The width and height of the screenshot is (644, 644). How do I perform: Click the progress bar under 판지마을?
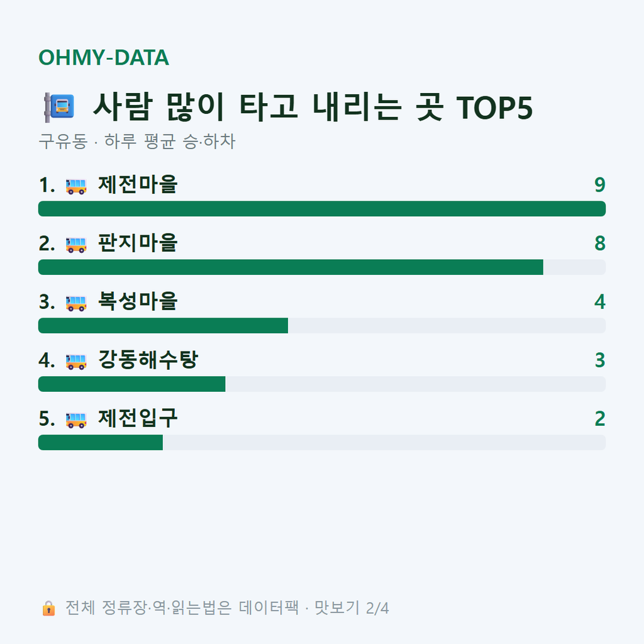322,267
